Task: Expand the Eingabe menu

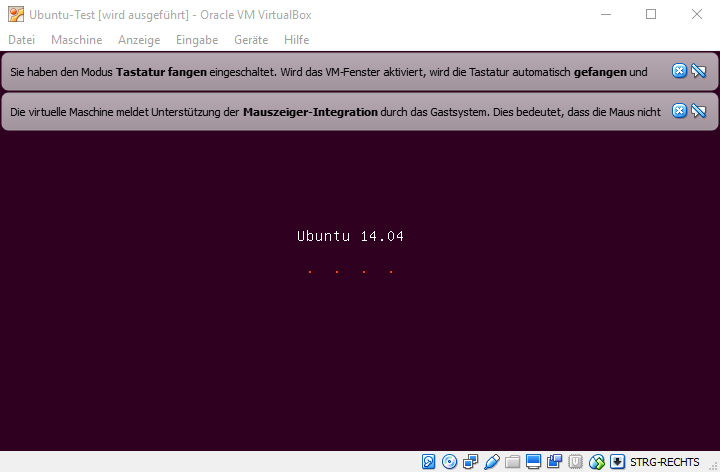Action: pos(196,40)
